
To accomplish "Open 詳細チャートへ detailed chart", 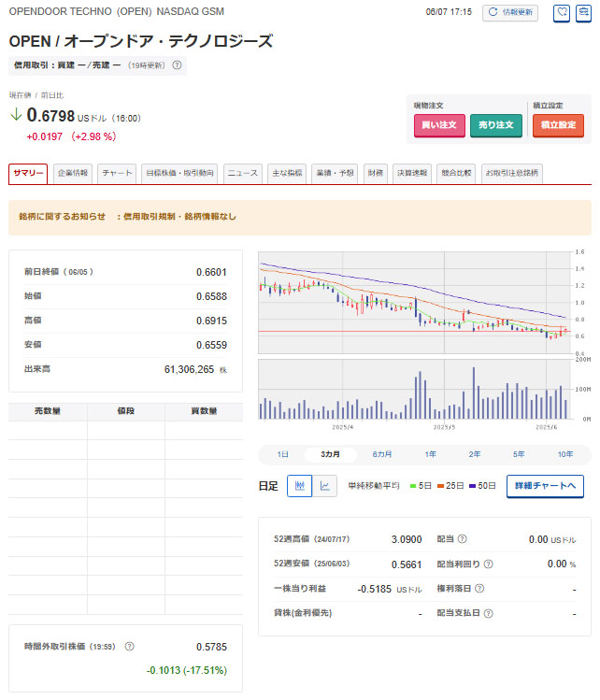I will pyautogui.click(x=545, y=486).
